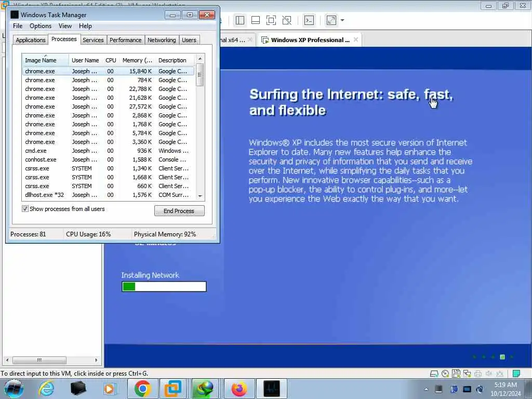This screenshot has width=532, height=399.
Task: Switch to the Networking tab
Action: 162,40
